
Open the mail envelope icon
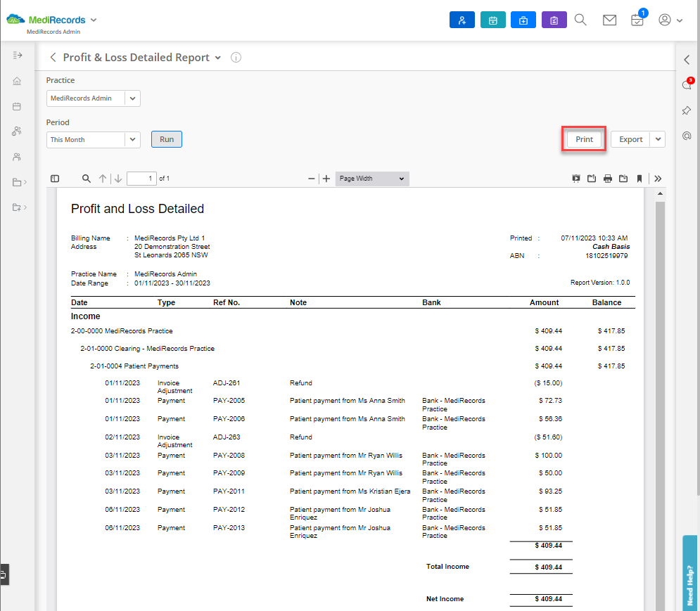click(609, 20)
